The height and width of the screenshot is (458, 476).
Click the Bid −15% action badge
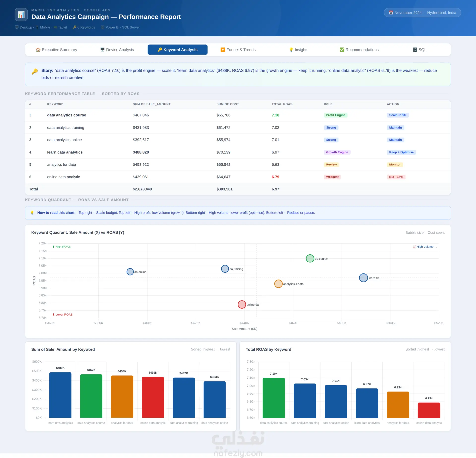click(x=396, y=177)
